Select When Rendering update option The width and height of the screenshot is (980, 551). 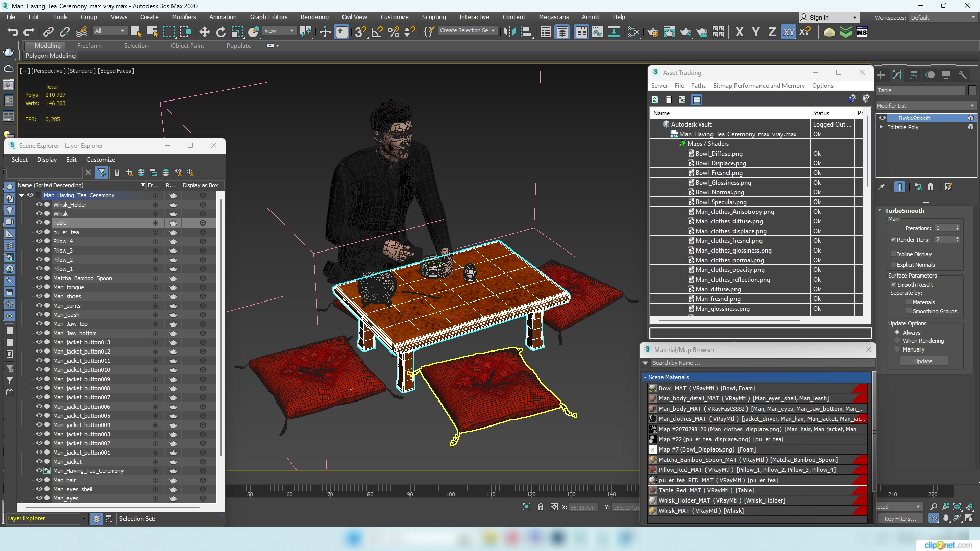897,341
